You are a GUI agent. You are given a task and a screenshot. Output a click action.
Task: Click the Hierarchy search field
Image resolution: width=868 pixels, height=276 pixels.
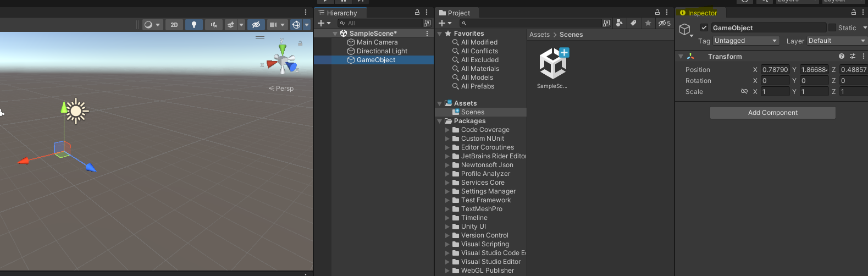[379, 23]
